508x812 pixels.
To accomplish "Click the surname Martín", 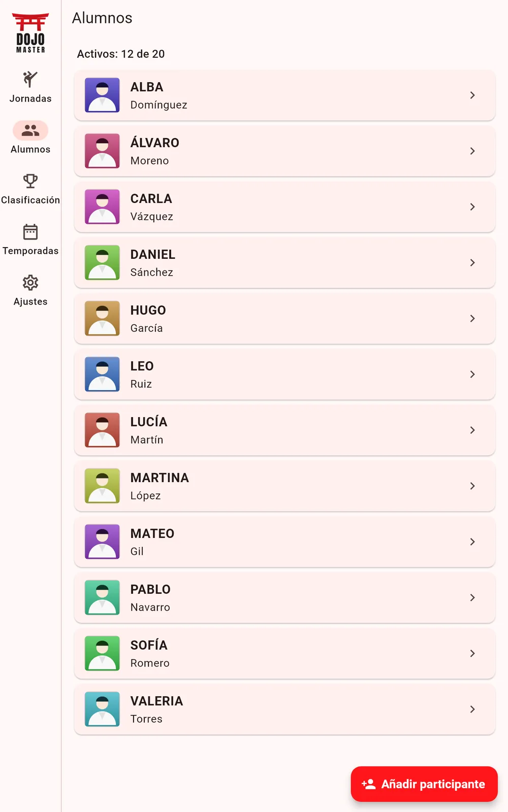I will (147, 439).
